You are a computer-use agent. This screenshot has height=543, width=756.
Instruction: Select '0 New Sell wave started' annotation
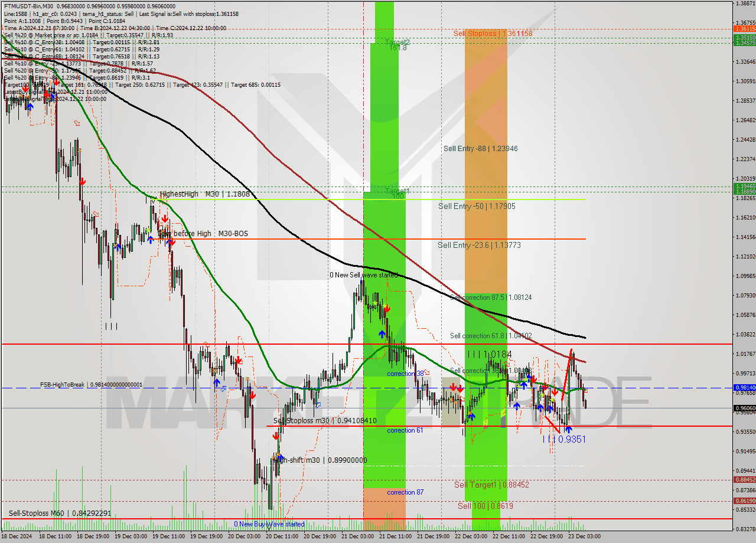click(x=364, y=275)
